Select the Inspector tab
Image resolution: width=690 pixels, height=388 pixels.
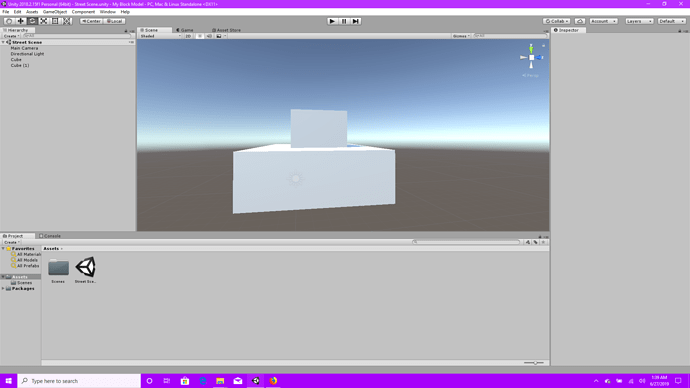[x=568, y=30]
